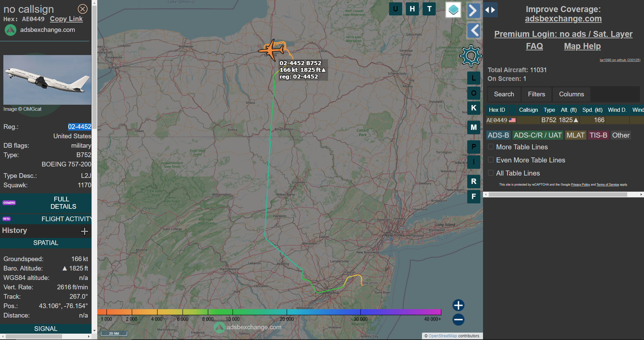Click the H map button
644x340 pixels.
click(x=412, y=9)
